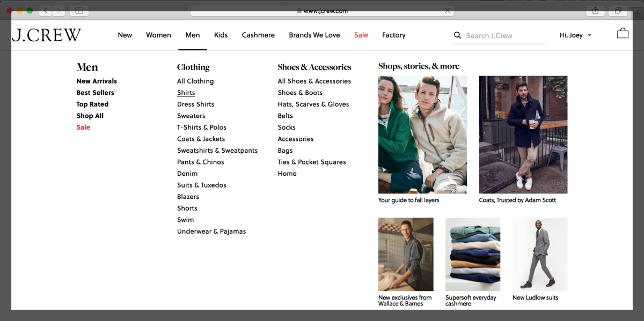Screen dimensions: 644x321
Task: Open Top Rated under Men
Action: pos(92,104)
